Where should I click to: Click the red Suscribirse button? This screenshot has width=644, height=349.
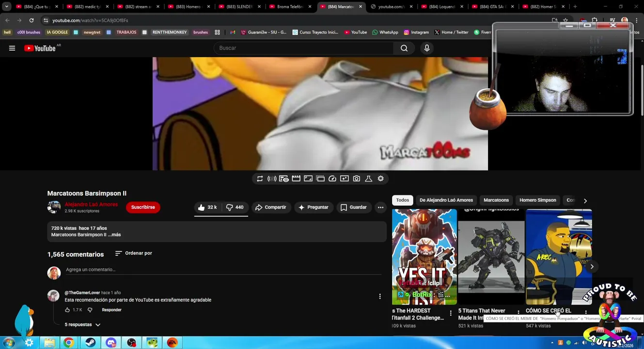click(143, 207)
